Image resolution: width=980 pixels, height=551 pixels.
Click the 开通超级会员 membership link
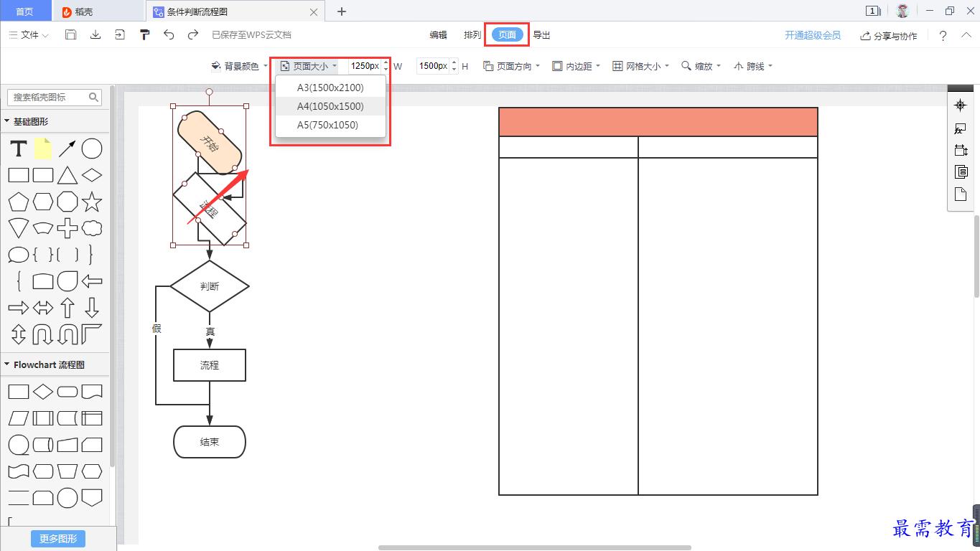(x=813, y=35)
